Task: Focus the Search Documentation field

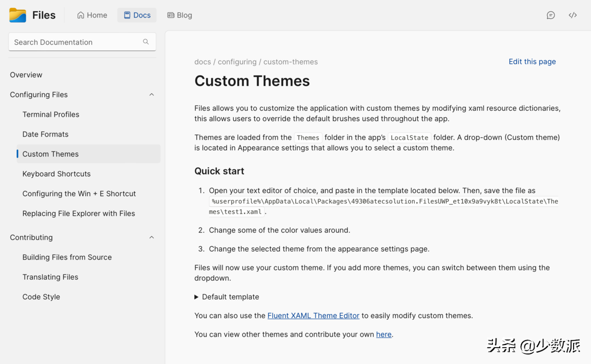Action: (77, 42)
